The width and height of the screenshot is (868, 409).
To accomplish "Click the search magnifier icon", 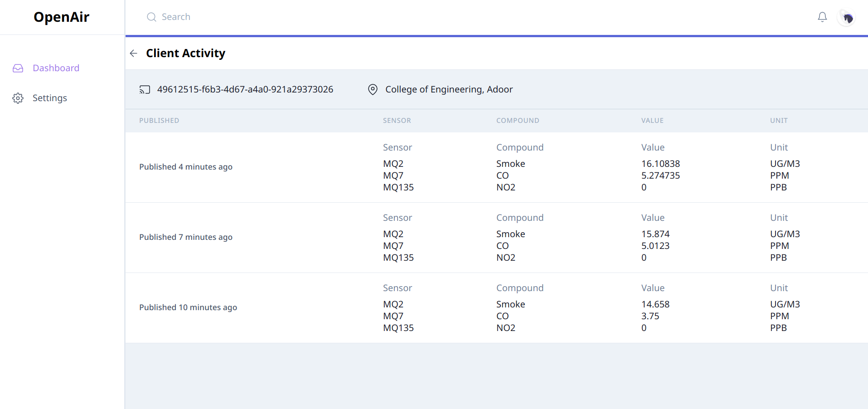I will [x=151, y=17].
